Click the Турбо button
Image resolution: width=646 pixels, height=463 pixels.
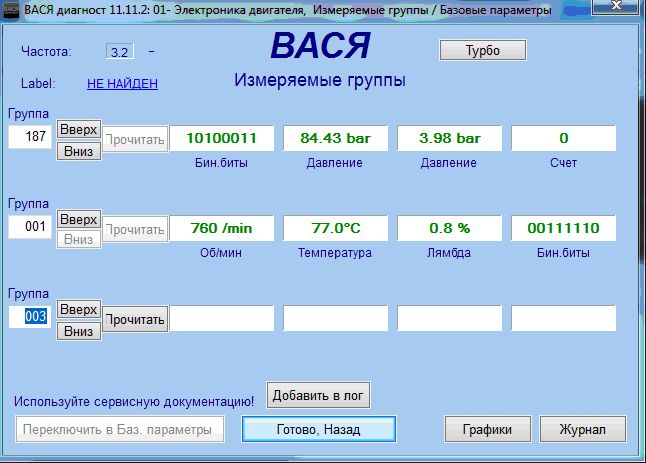(x=483, y=50)
